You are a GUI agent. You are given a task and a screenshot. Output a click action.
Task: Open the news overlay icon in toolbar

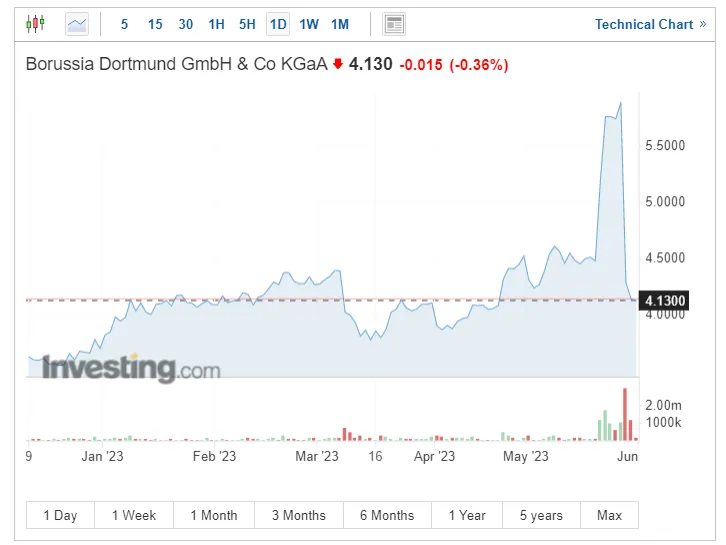(394, 24)
